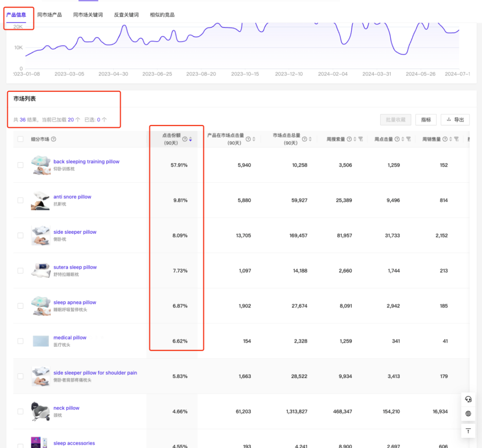Viewport: 482px width, 448px height.
Task: Open filter funnel for 周搜索量 column
Action: coord(361,139)
